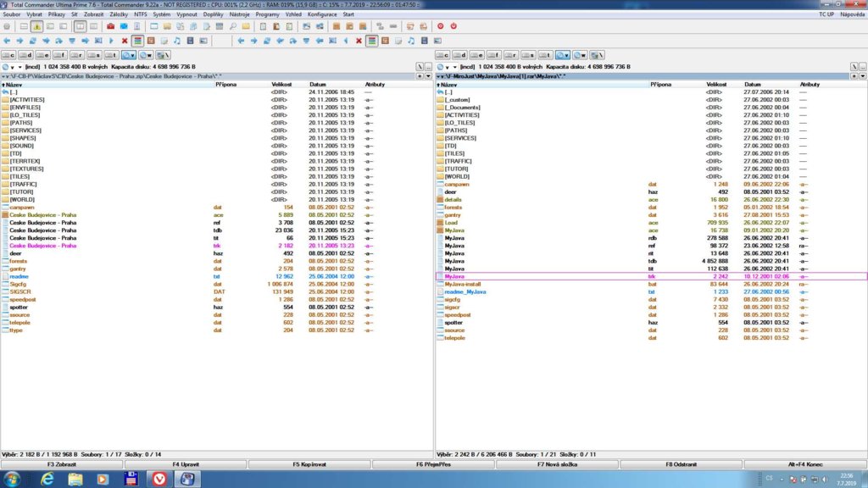The image size is (868, 488).
Task: Select drive d in left panel drive bar
Action: click(25, 55)
